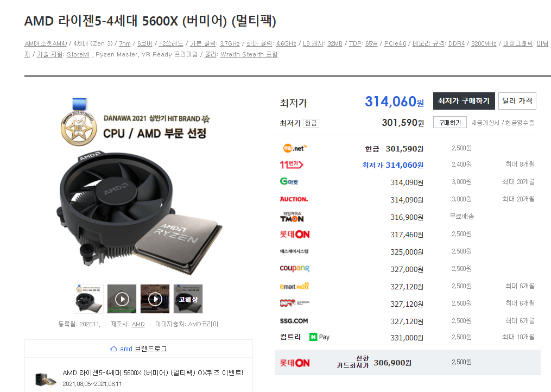551x392 pixels.
Task: Select the TMON seller logo
Action: click(x=292, y=217)
